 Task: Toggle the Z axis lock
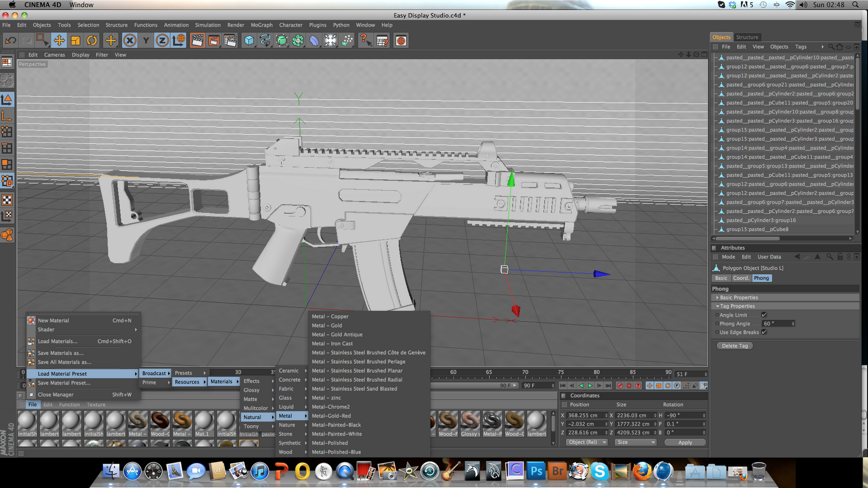tap(162, 40)
